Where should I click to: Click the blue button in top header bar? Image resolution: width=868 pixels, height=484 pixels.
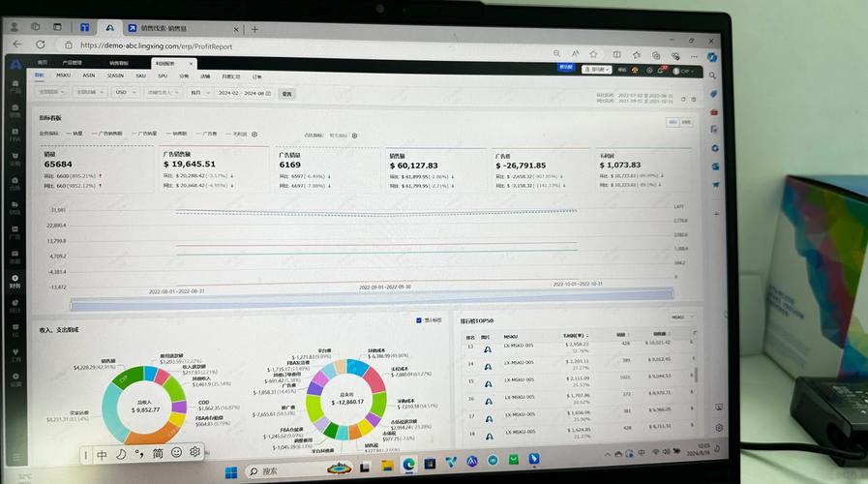click(566, 67)
